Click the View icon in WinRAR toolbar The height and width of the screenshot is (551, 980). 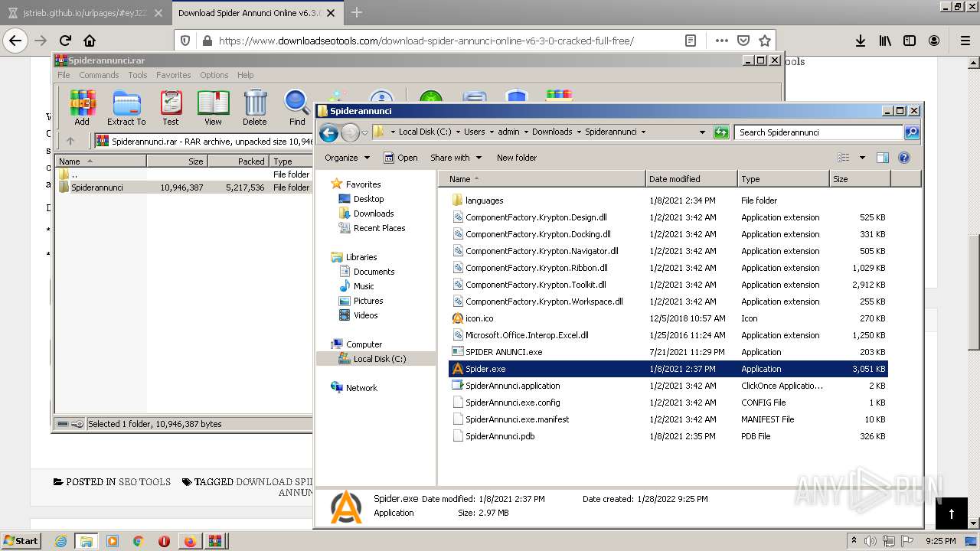[x=213, y=108]
